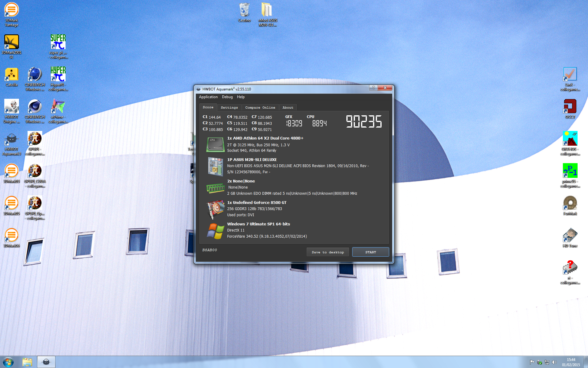Screen dimensions: 588x368
Task: Open HWBOT Unigine desktop icon
Action: point(11,111)
